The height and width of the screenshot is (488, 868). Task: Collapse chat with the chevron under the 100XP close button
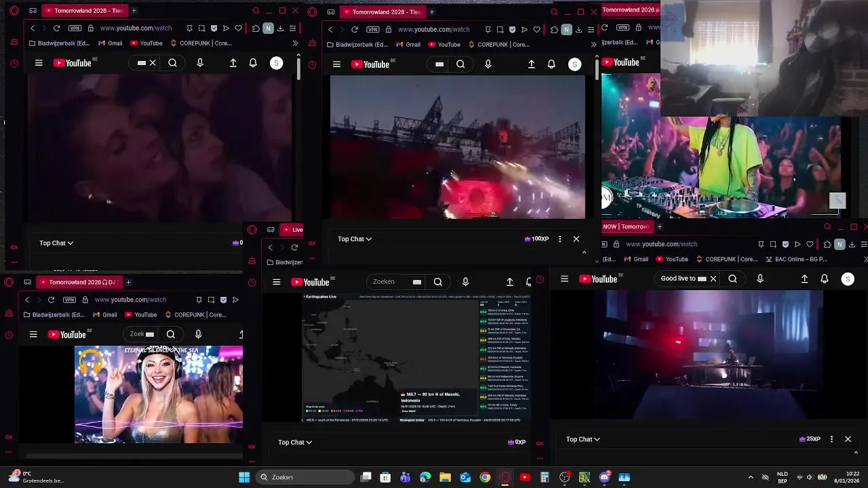[x=584, y=252]
